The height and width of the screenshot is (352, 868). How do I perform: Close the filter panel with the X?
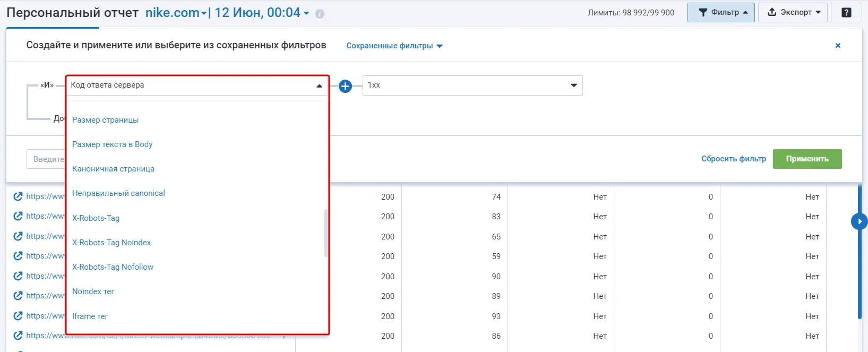click(838, 46)
